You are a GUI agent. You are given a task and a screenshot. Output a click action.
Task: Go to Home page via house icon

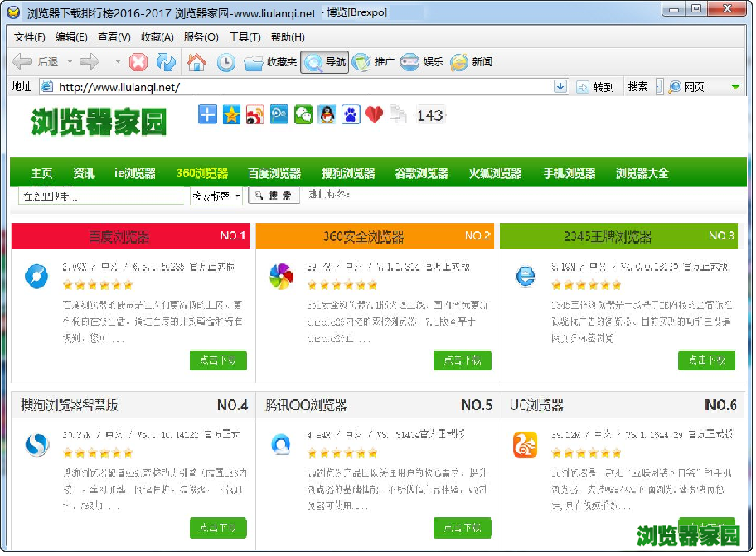tap(196, 62)
